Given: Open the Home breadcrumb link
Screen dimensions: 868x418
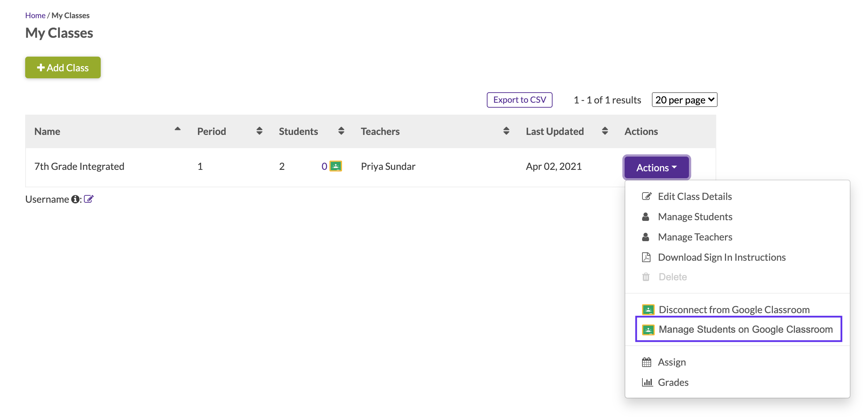Looking at the screenshot, I should point(35,15).
